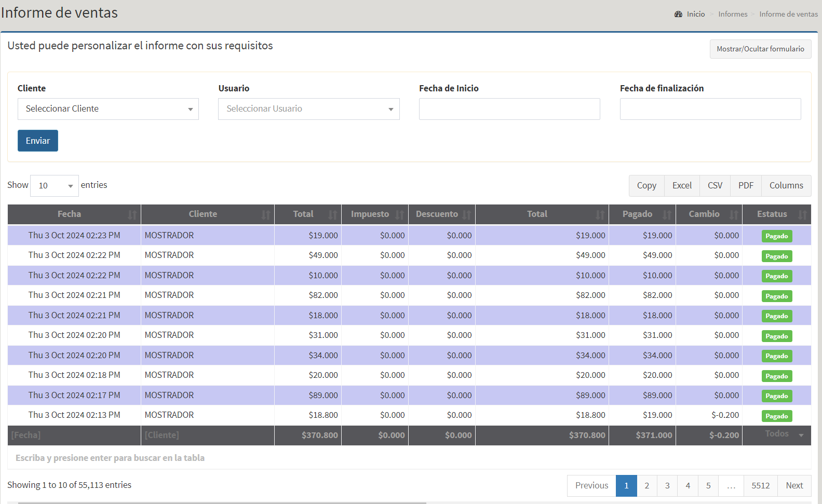The width and height of the screenshot is (822, 504).
Task: Click the Fecha de Inicio date field
Action: point(509,109)
